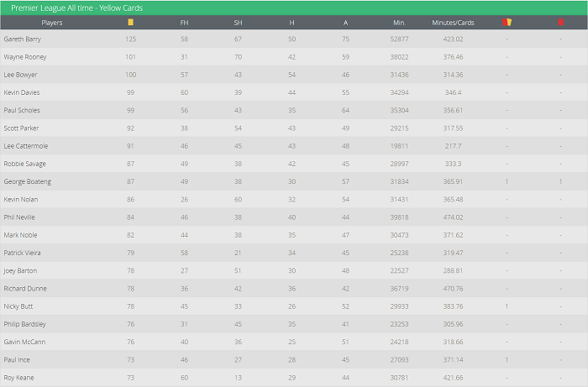
Task: Click the yellow card column header icon
Action: (x=130, y=23)
